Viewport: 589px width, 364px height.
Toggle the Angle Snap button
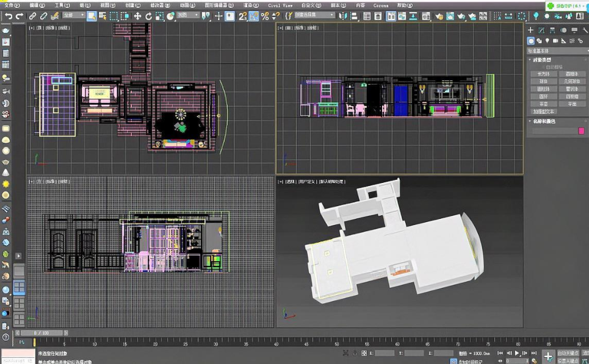tap(254, 16)
